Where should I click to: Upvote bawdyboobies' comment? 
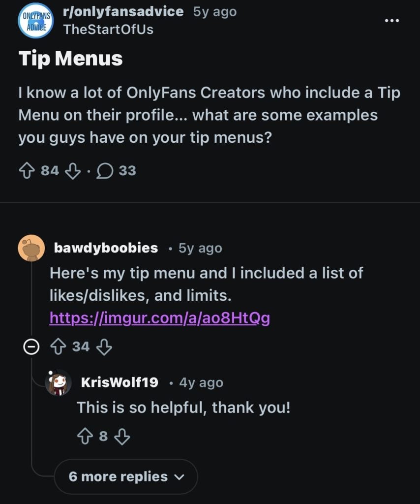[59, 347]
